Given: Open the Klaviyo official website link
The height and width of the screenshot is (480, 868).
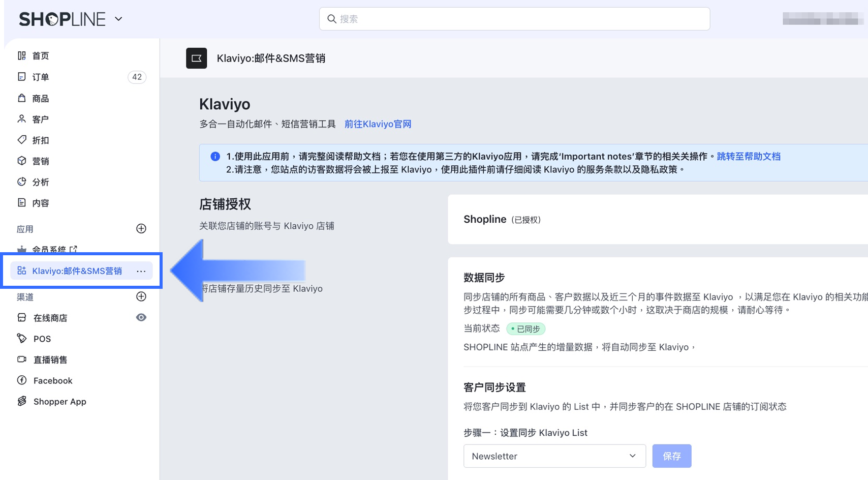Looking at the screenshot, I should 378,124.
